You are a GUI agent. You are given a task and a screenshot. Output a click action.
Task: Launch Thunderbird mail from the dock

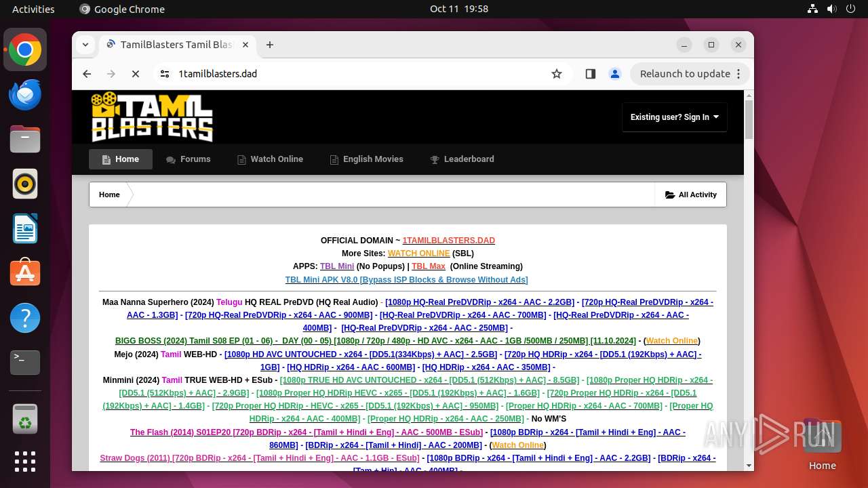click(x=25, y=95)
